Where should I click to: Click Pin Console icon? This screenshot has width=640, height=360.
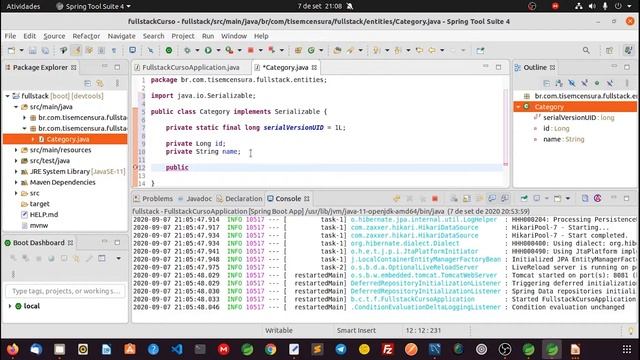pyautogui.click(x=524, y=199)
